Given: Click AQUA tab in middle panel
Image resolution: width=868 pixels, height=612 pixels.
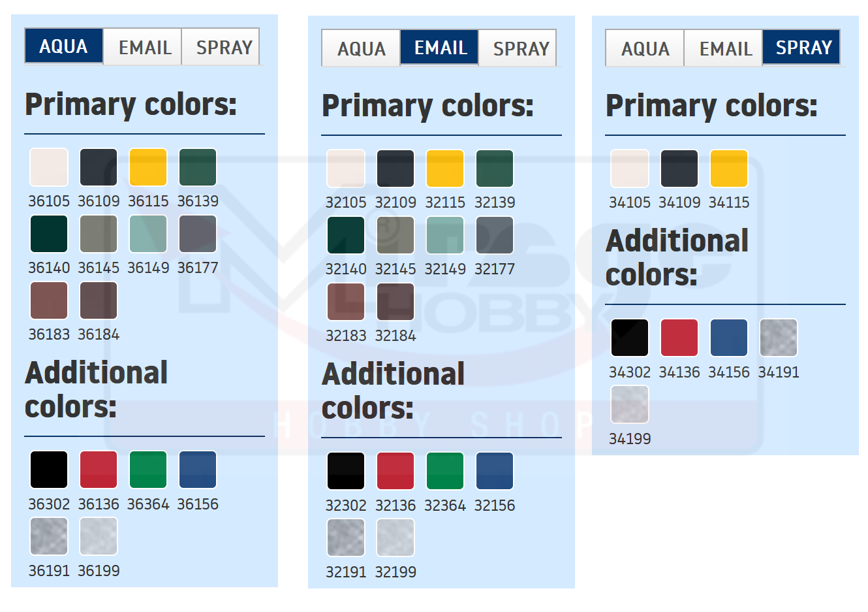Looking at the screenshot, I should (x=361, y=48).
